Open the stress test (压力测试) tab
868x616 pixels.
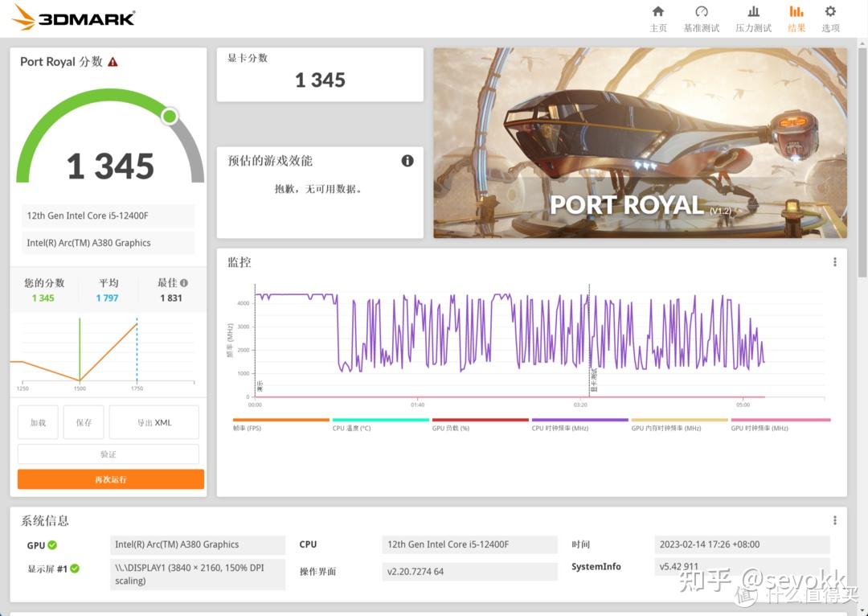point(753,18)
